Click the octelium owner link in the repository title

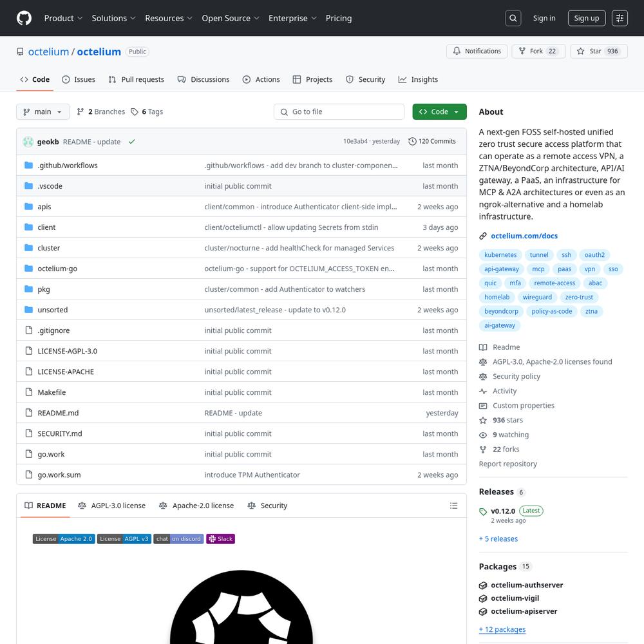(48, 52)
